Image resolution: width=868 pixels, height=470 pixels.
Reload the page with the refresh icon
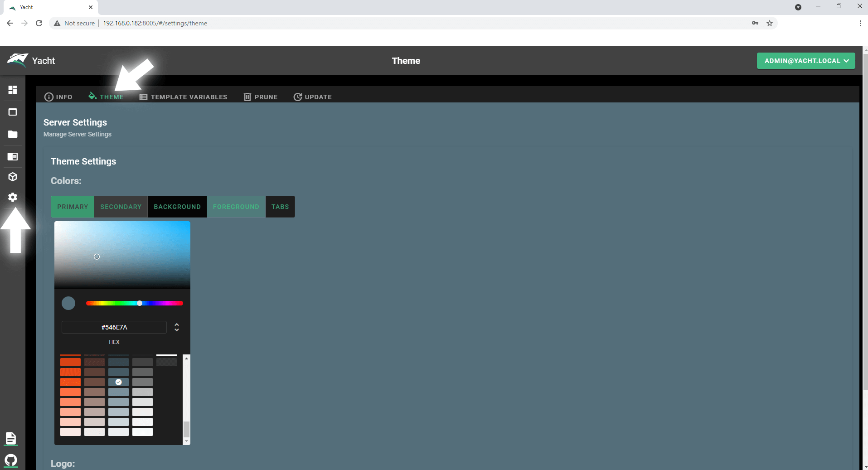point(39,23)
